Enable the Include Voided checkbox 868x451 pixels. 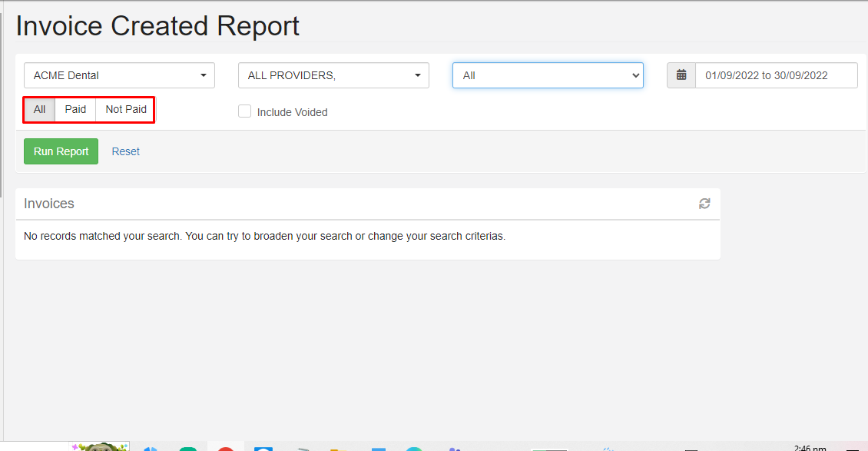(x=245, y=111)
